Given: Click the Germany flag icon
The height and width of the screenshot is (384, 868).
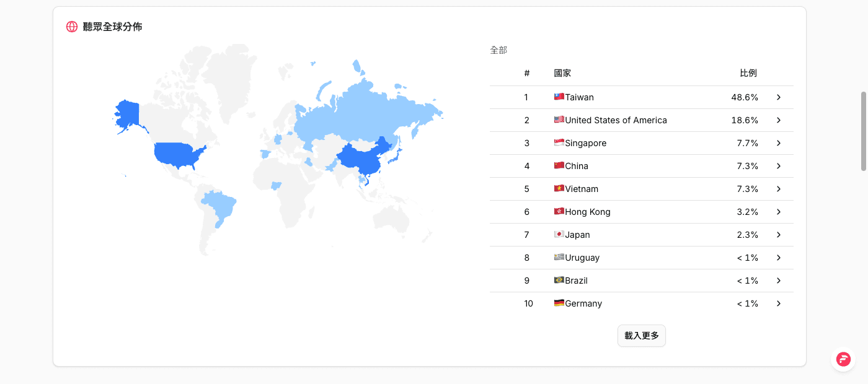Looking at the screenshot, I should 559,303.
